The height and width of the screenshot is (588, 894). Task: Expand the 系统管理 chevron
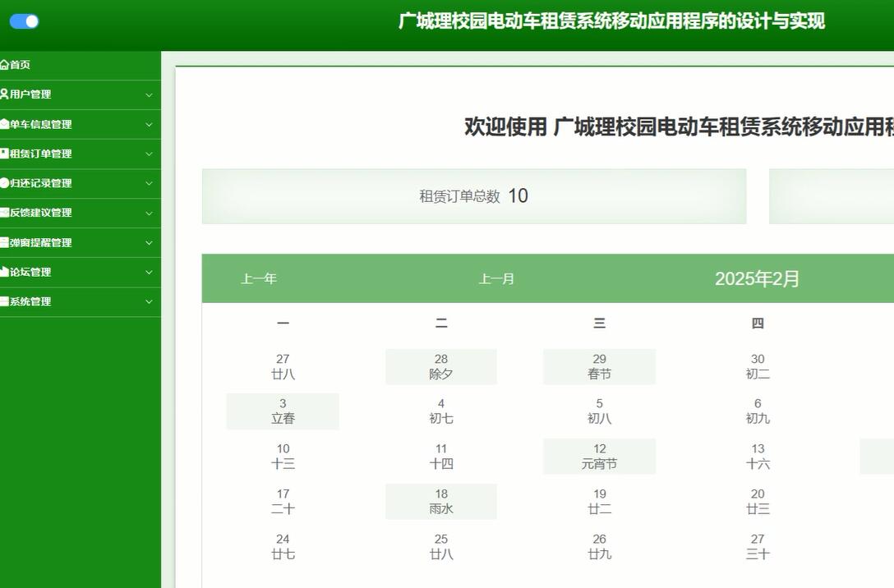(149, 302)
